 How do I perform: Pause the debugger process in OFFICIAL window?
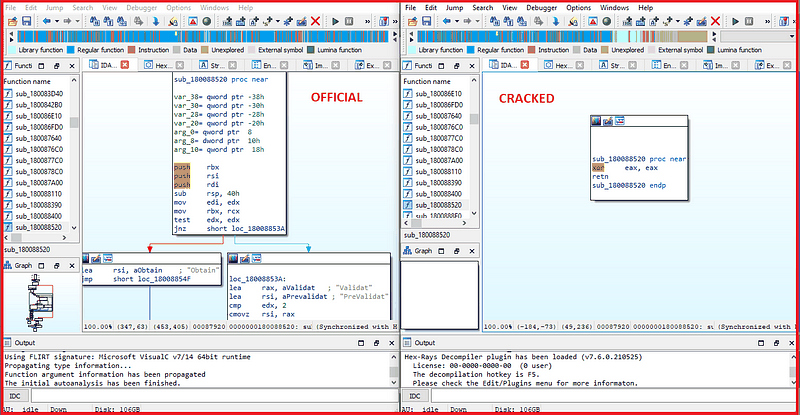[x=349, y=21]
